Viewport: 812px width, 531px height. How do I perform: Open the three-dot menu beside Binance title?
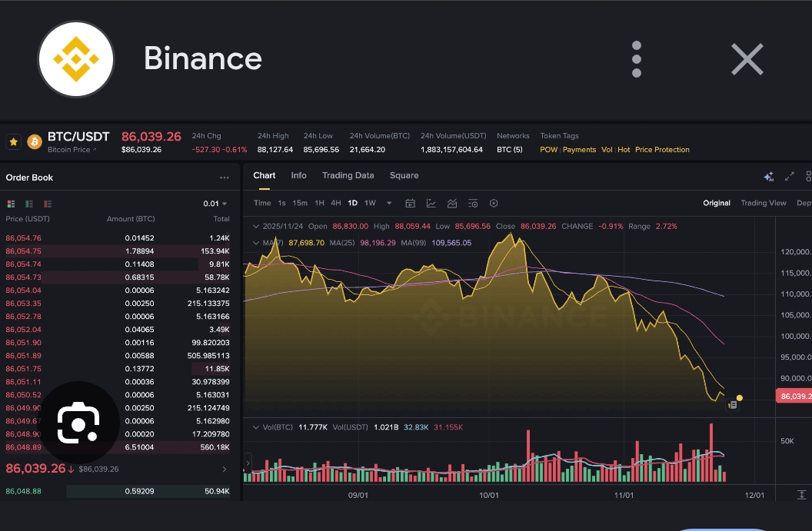coord(637,59)
